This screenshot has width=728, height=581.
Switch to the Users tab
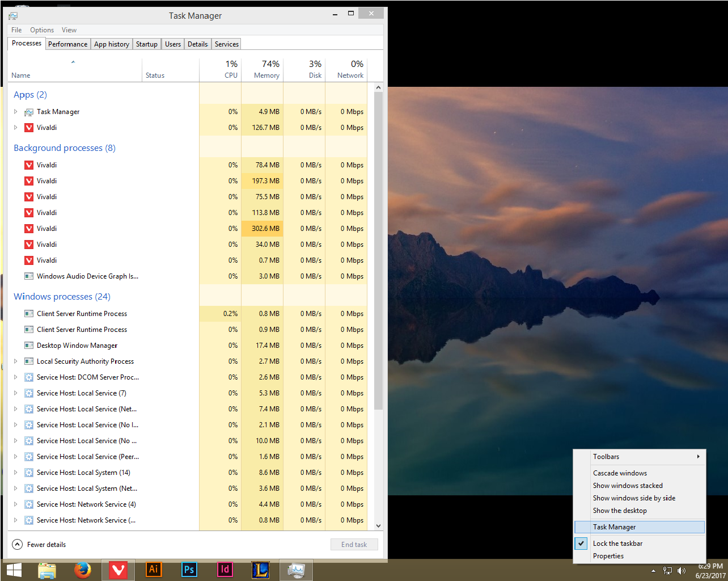click(x=173, y=44)
